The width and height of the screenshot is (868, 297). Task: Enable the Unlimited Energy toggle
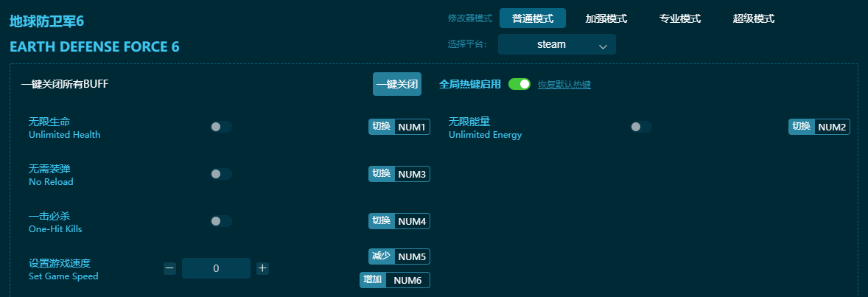[641, 127]
